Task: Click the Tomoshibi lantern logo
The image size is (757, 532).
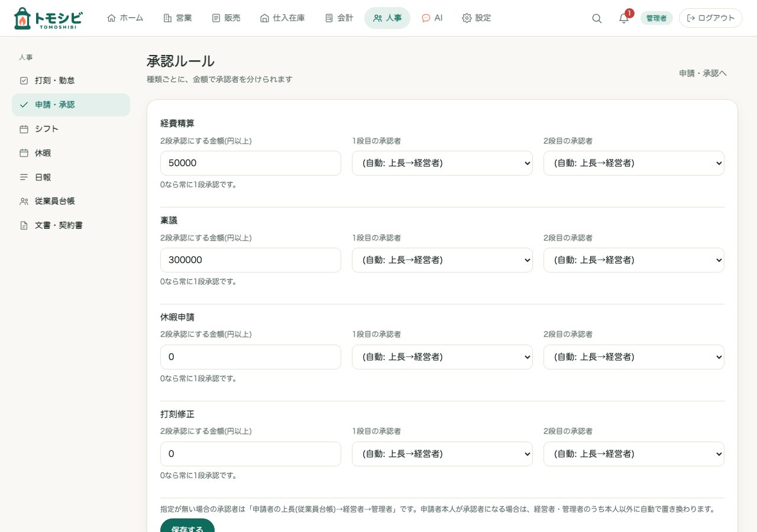Action: [x=48, y=18]
